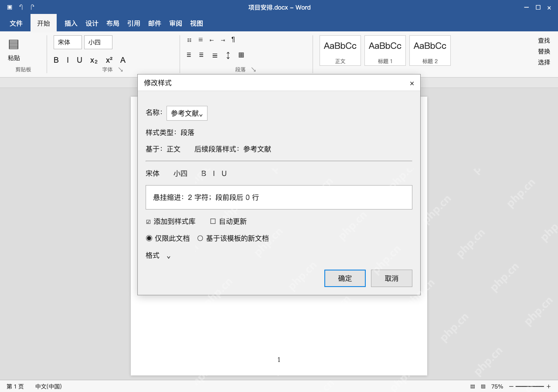
Task: Click the font color A icon
Action: click(123, 60)
